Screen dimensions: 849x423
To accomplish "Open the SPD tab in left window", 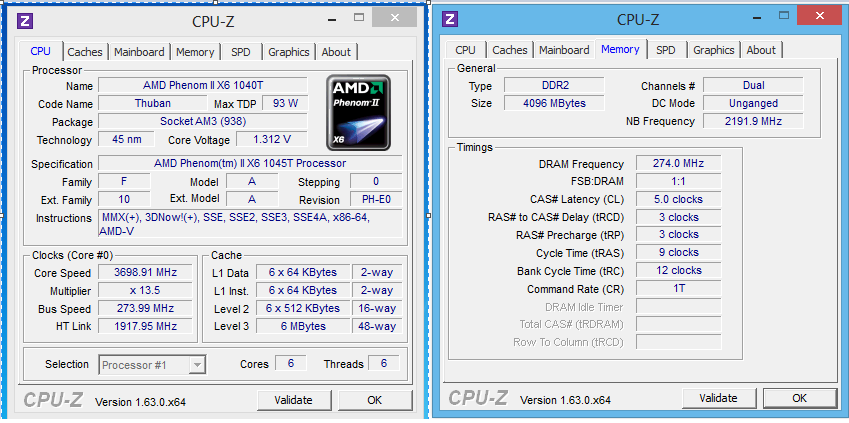I will (241, 52).
